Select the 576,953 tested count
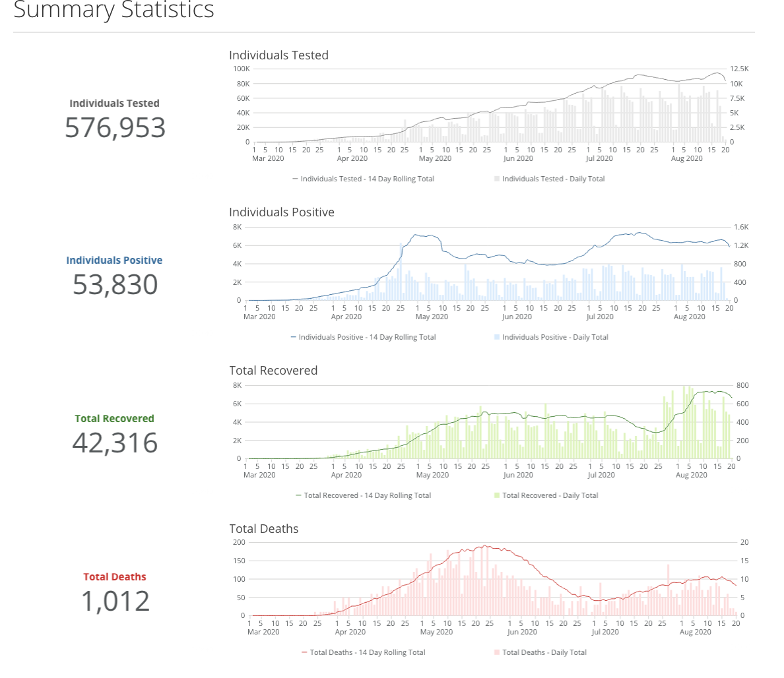The image size is (784, 678). tap(115, 128)
